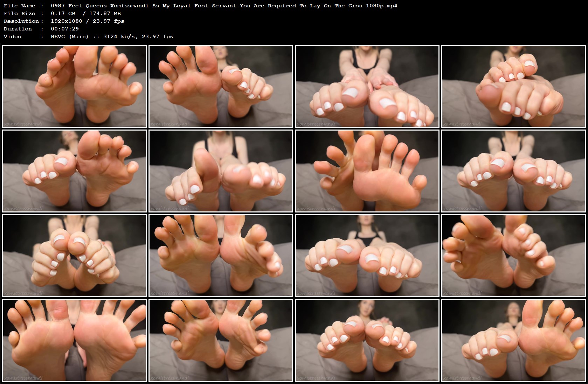View the second thumbnail in the third row
The width and height of the screenshot is (588, 384).
pos(221,256)
